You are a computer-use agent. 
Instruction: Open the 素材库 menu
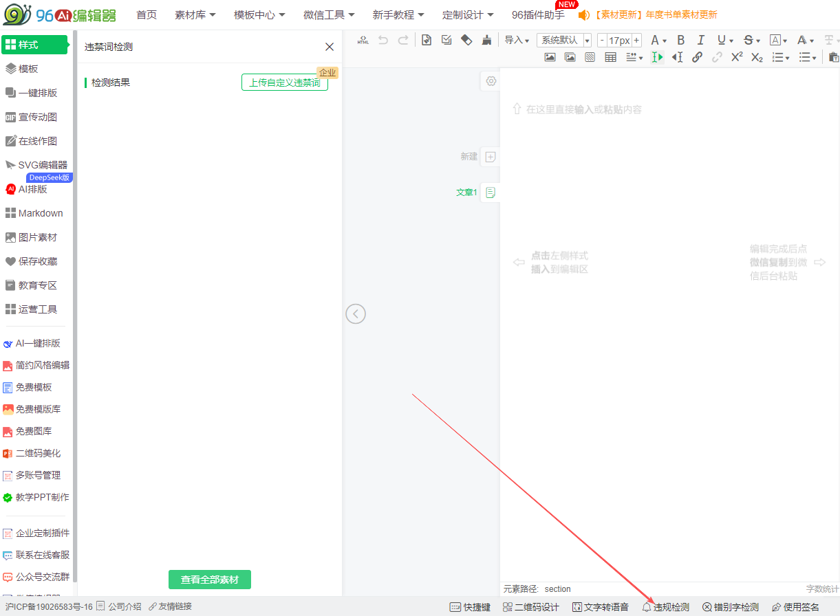195,15
